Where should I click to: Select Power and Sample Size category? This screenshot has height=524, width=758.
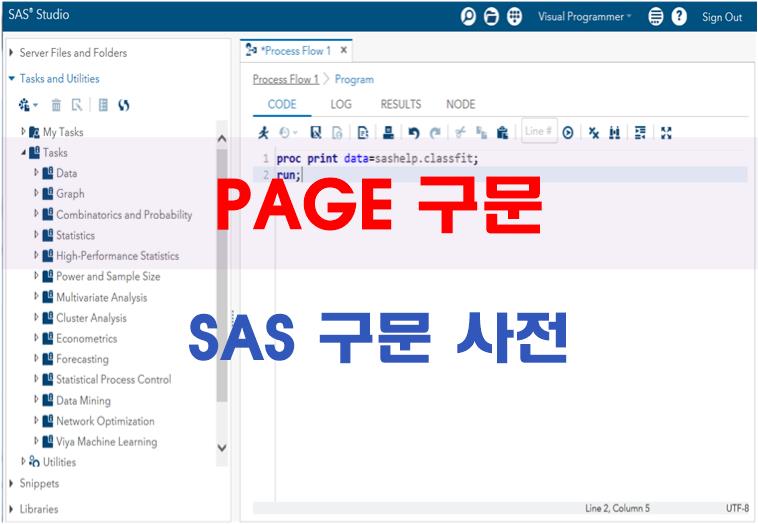coord(108,277)
